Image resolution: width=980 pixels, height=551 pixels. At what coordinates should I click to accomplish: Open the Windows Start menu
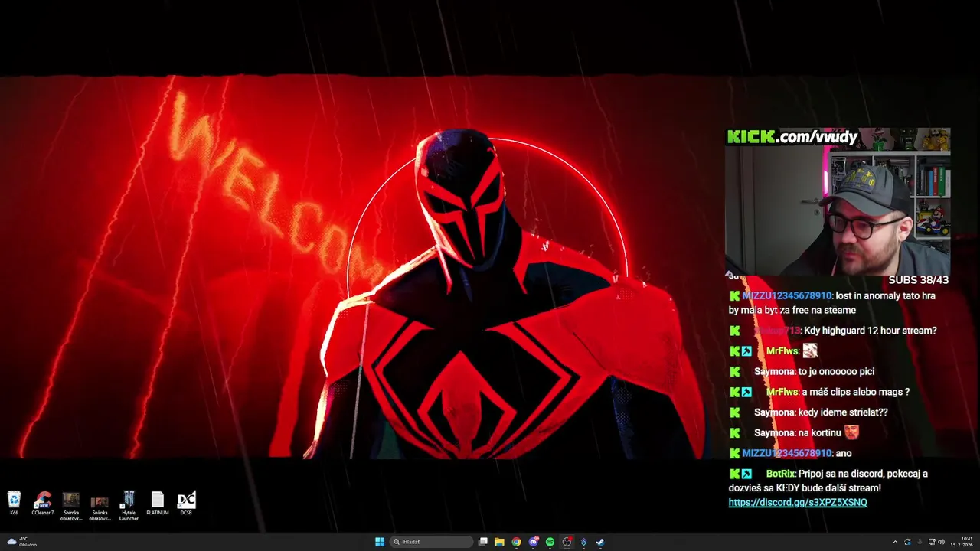[380, 542]
